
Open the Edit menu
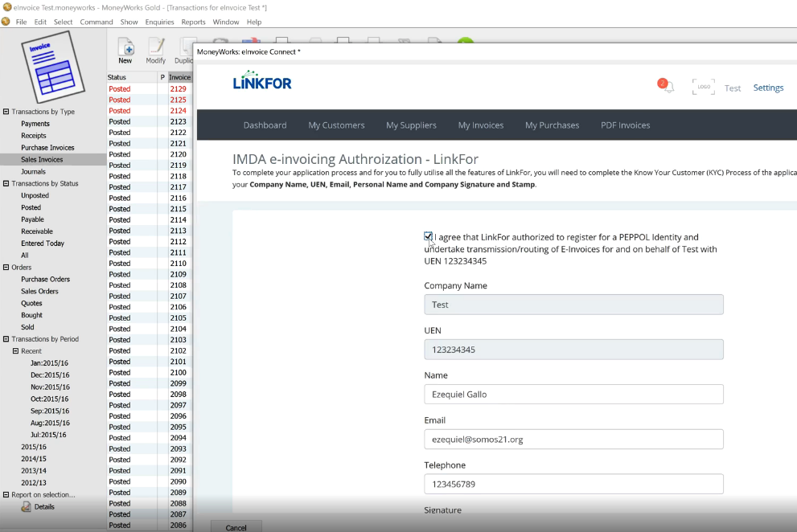[x=40, y=22]
